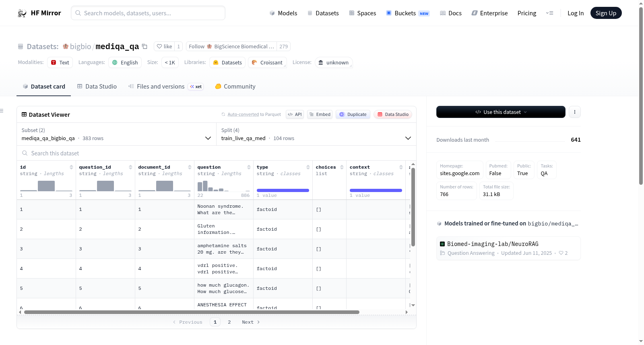
Task: Click the type column class bar
Action: click(x=283, y=190)
